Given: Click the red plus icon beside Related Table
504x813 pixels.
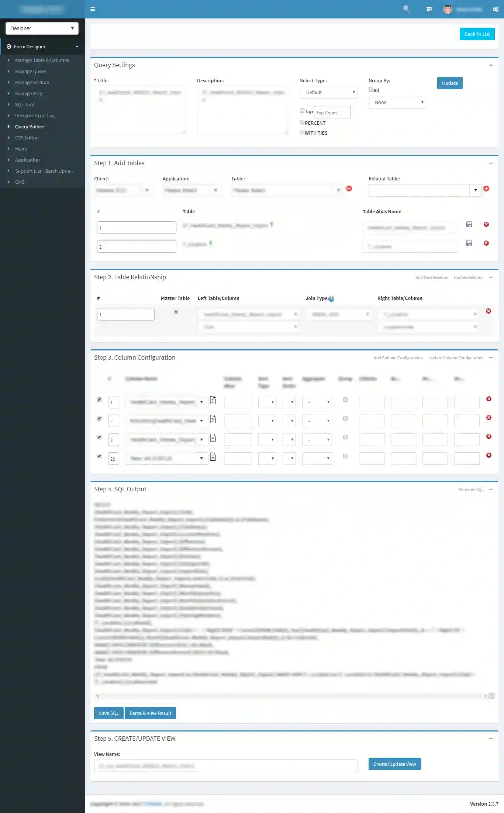Looking at the screenshot, I should [x=486, y=189].
